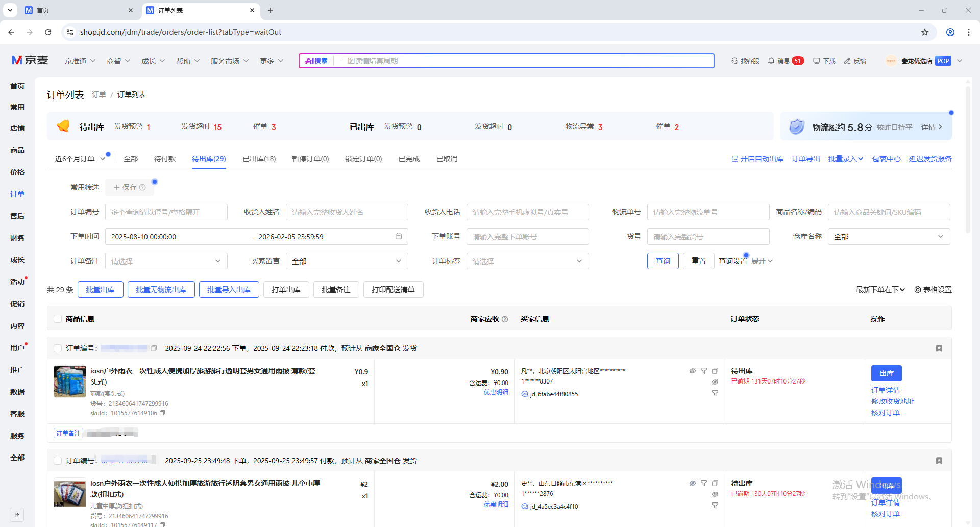Click the calendar icon in order time field
Screen dimensions: 980x527
(x=399, y=236)
